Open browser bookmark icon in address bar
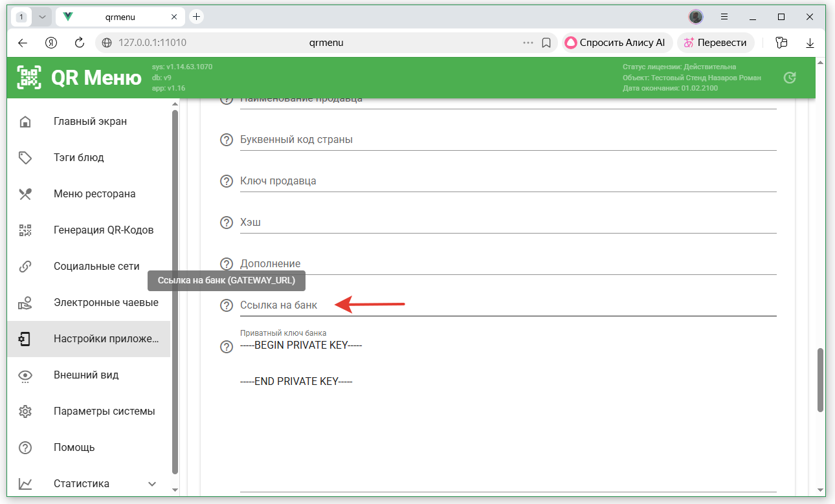The height and width of the screenshot is (504, 835). 546,43
